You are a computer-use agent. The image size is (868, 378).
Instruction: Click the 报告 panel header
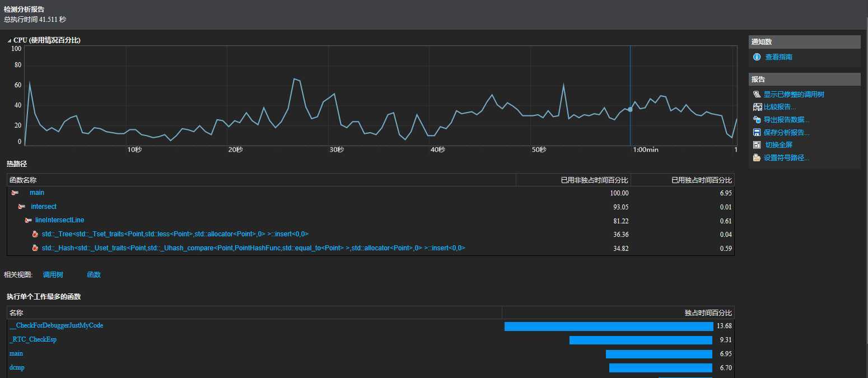click(x=805, y=79)
